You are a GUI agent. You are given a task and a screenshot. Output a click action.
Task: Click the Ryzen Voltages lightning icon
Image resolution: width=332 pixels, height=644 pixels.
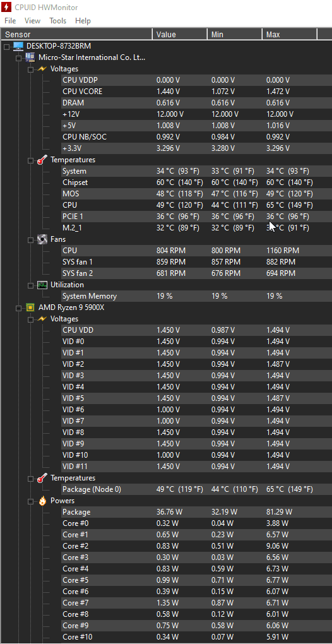(x=42, y=319)
